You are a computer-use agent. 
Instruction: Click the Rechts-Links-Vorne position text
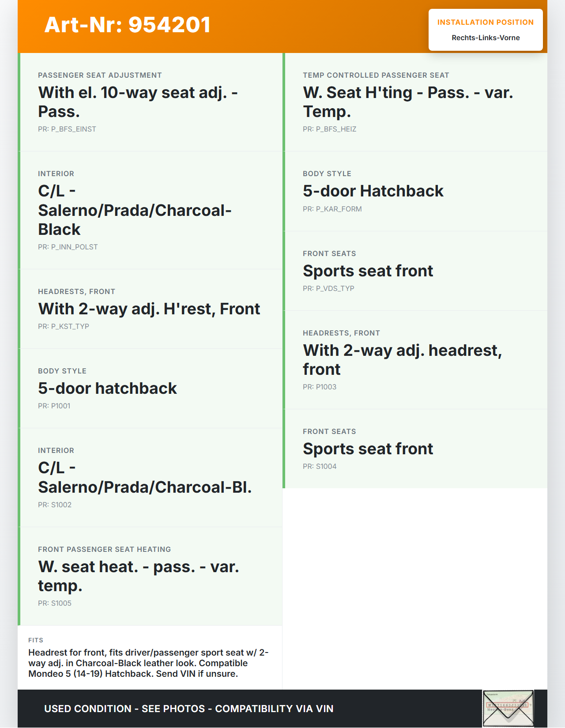click(486, 38)
